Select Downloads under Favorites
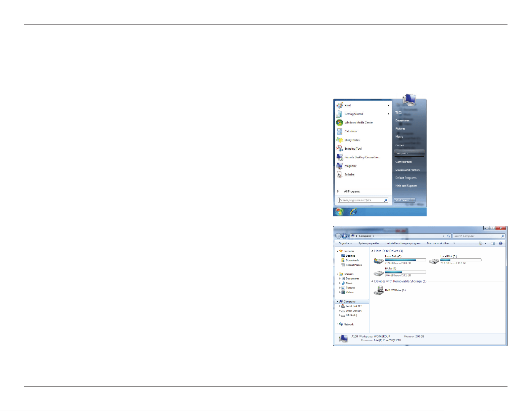The height and width of the screenshot is (411, 532). tap(350, 260)
